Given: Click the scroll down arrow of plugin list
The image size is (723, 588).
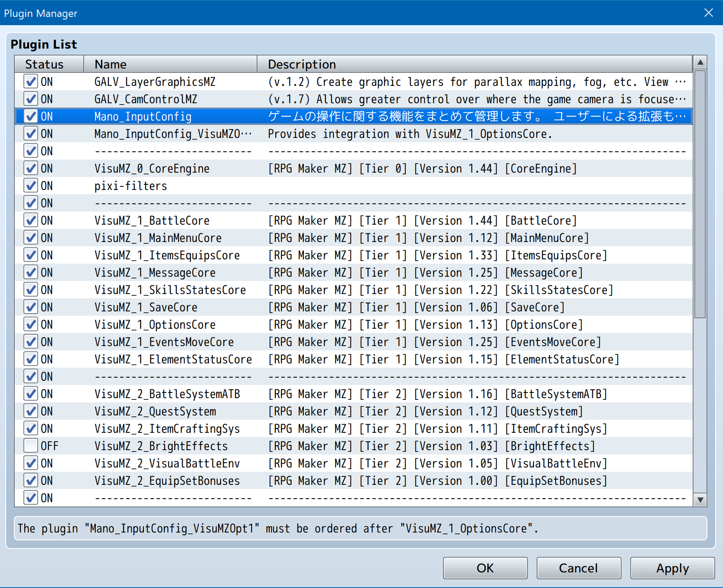Looking at the screenshot, I should pyautogui.click(x=700, y=500).
